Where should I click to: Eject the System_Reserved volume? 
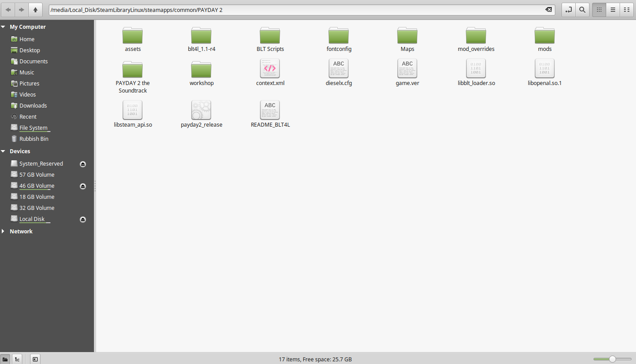(x=83, y=164)
